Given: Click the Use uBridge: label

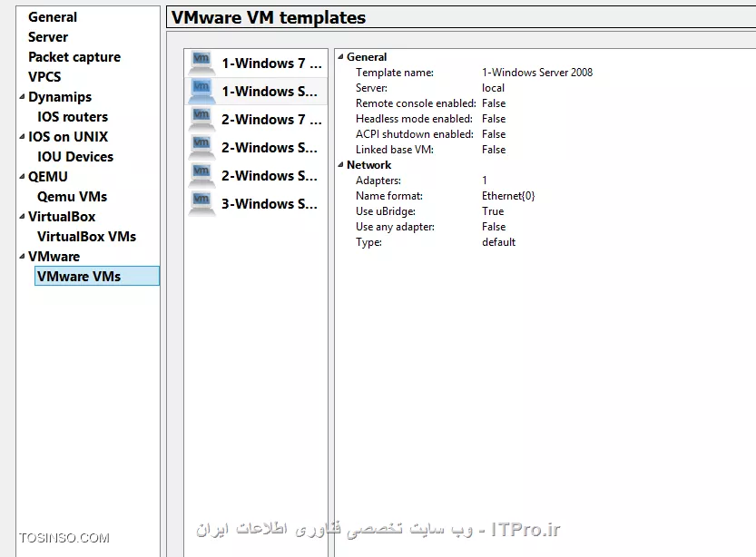Looking at the screenshot, I should point(386,211).
